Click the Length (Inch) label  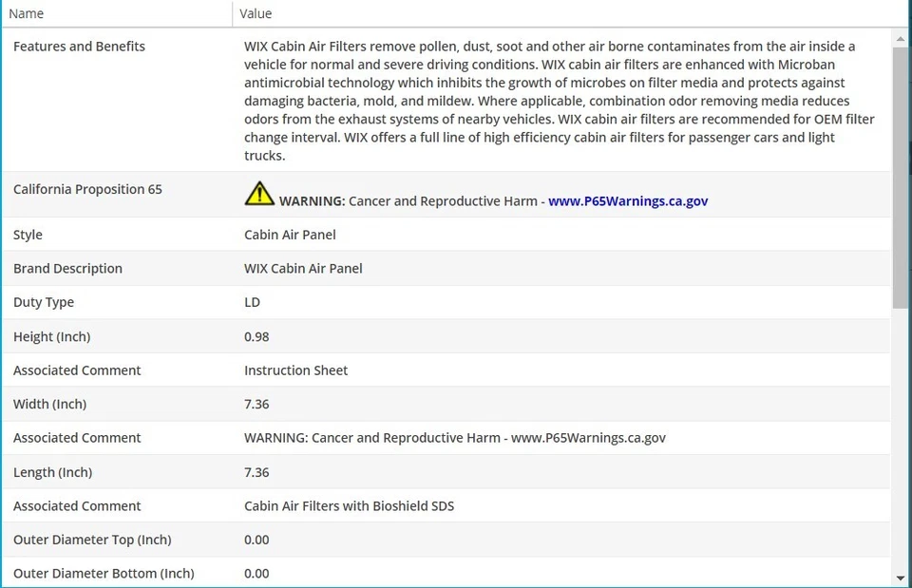[53, 472]
